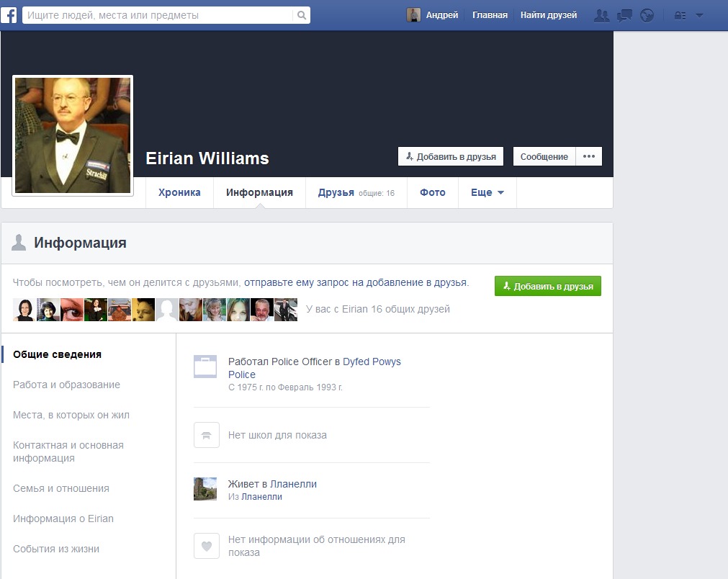This screenshot has width=728, height=579.
Task: Switch to Друзья tab
Action: [356, 192]
